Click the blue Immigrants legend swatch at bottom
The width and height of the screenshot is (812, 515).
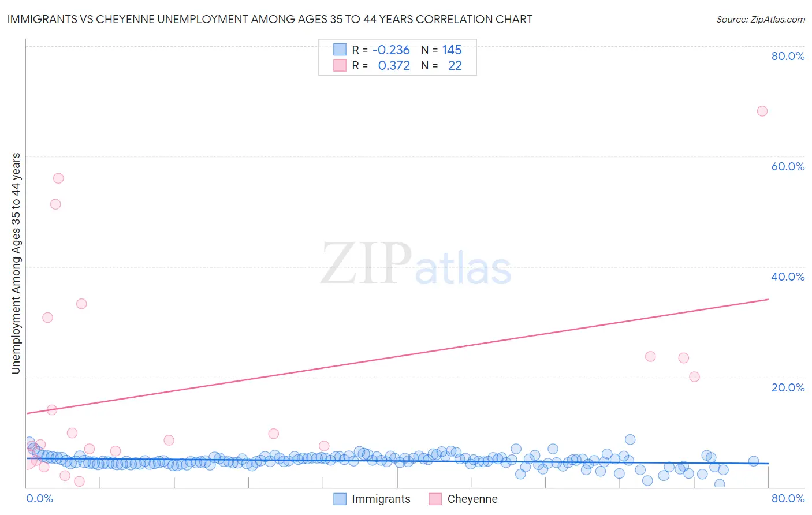click(x=340, y=499)
